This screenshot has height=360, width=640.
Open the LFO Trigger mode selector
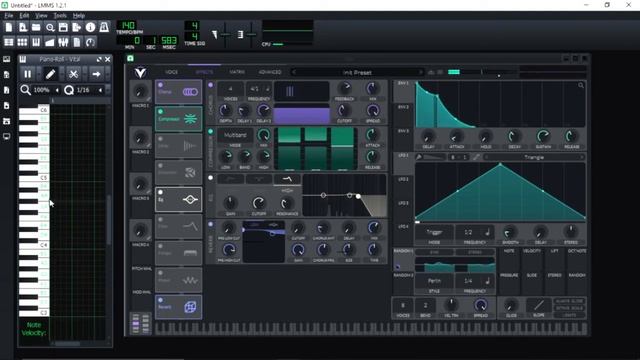[434, 232]
